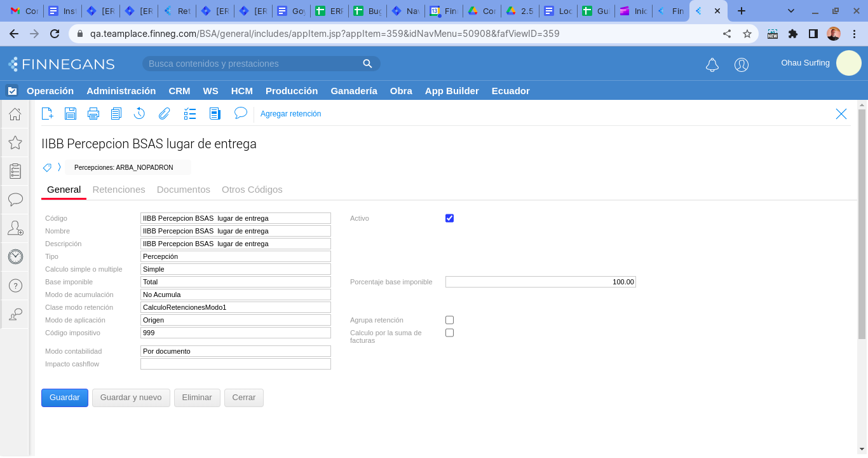This screenshot has height=458, width=868.
Task: Check Calculo por la suma de facturas
Action: tap(449, 333)
